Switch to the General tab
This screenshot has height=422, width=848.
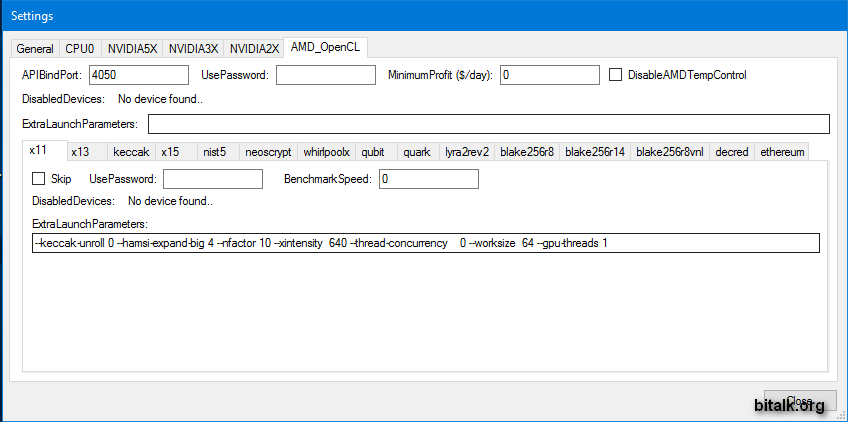35,48
